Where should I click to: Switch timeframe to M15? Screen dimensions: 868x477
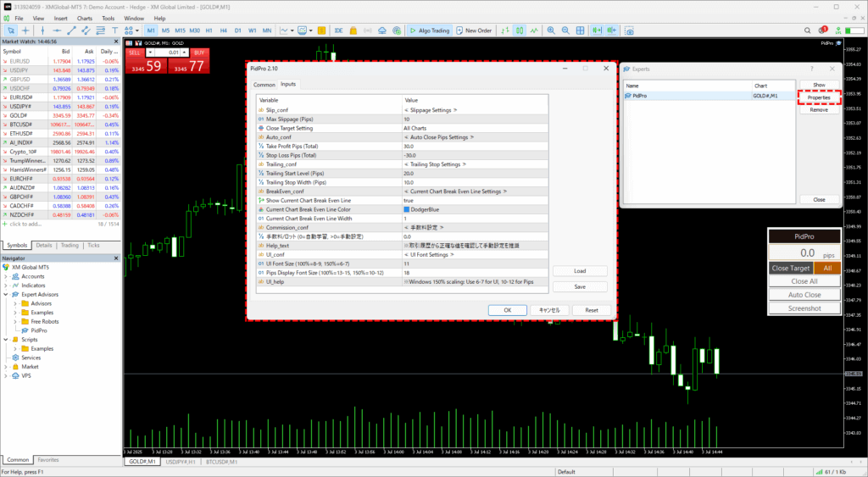tap(180, 31)
